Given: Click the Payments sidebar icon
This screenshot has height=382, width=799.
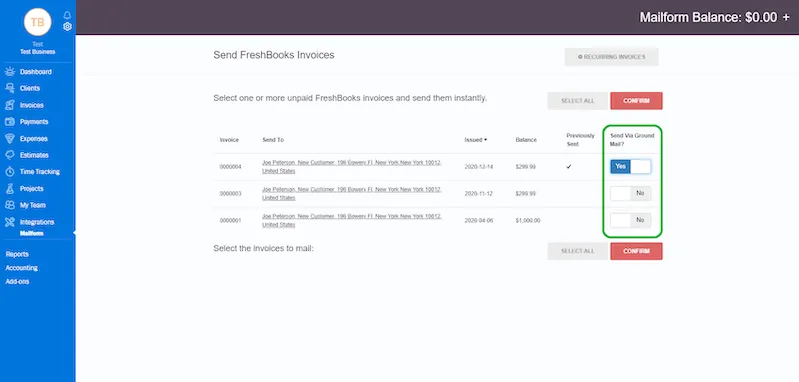Looking at the screenshot, I should pyautogui.click(x=10, y=122).
